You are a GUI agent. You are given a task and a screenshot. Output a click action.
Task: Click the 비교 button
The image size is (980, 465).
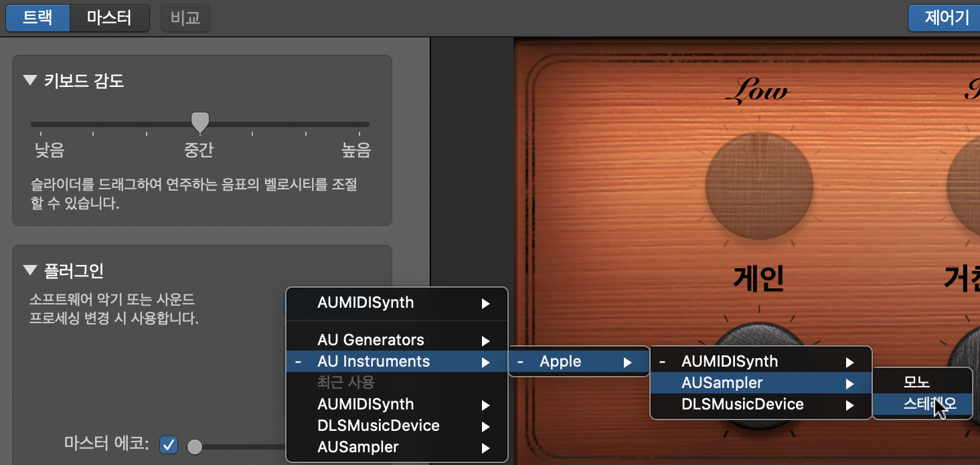pyautogui.click(x=185, y=18)
